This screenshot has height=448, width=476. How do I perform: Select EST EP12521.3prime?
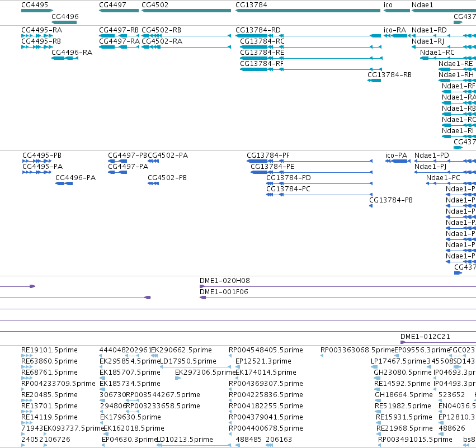238,367
